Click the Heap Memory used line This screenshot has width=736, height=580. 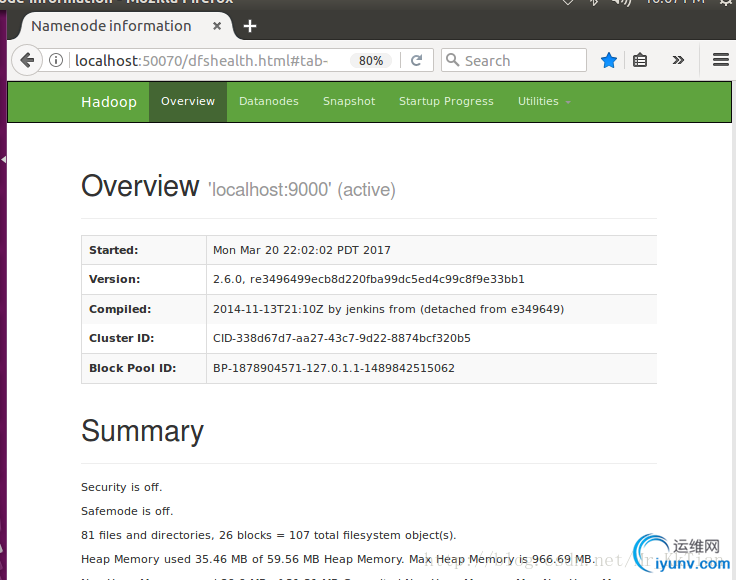click(338, 559)
